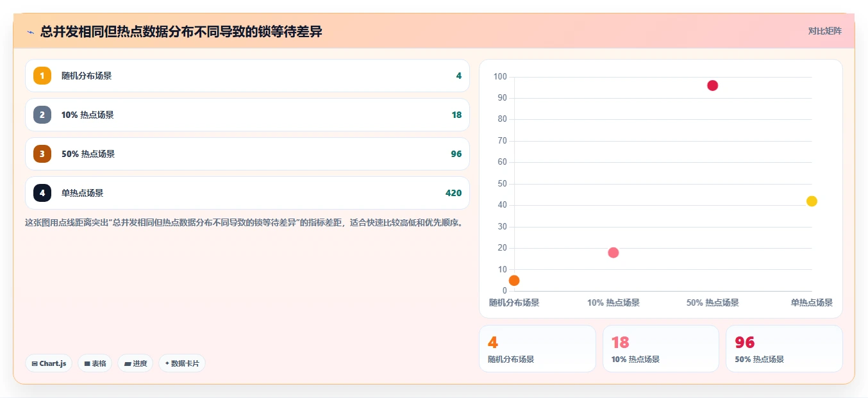This screenshot has width=868, height=398.
Task: Click the 表格 tag
Action: click(x=95, y=363)
